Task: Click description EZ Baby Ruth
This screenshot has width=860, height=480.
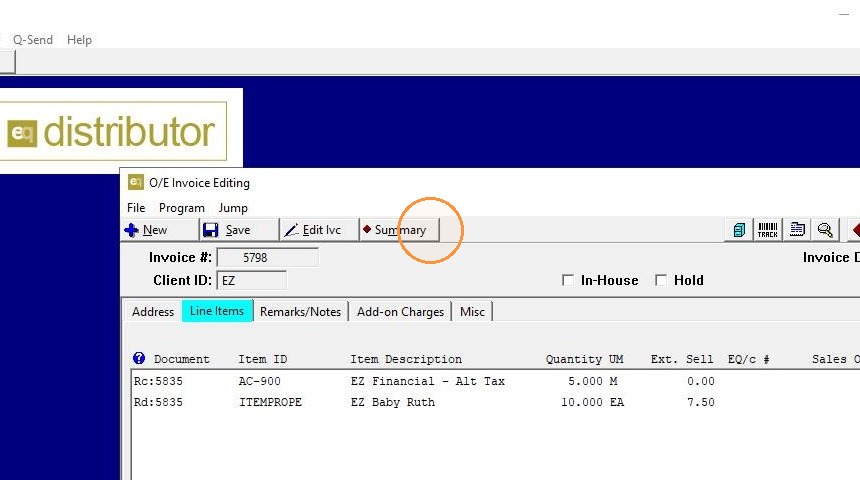Action: [393, 402]
